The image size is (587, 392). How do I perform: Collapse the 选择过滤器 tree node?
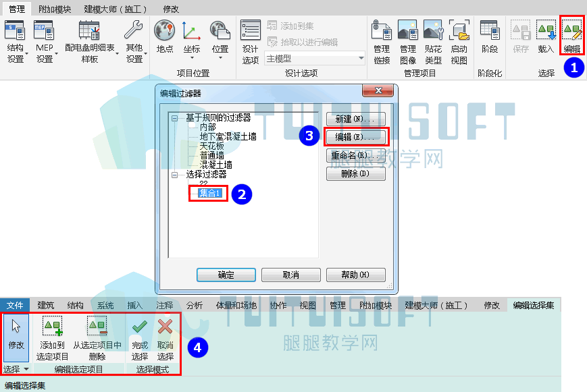click(174, 175)
